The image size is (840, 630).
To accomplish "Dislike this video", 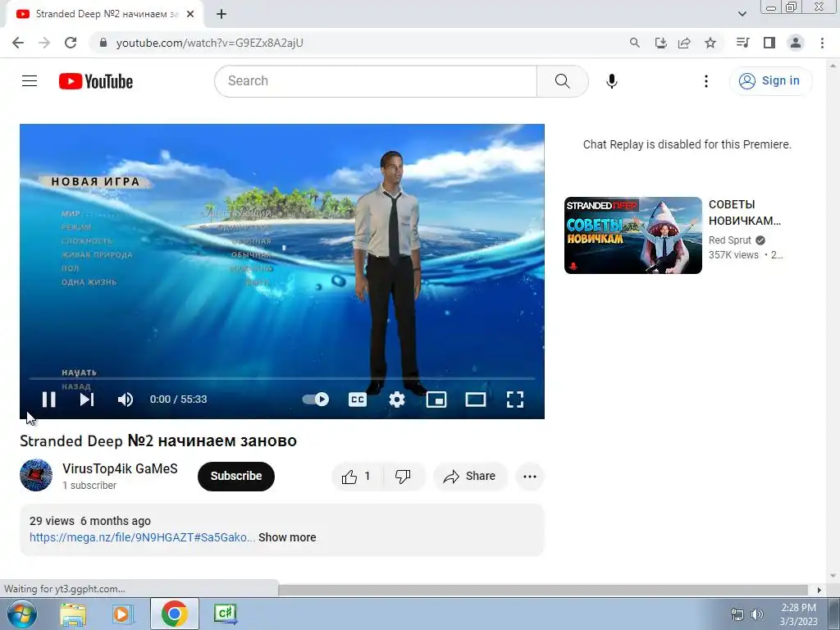I will coord(403,477).
